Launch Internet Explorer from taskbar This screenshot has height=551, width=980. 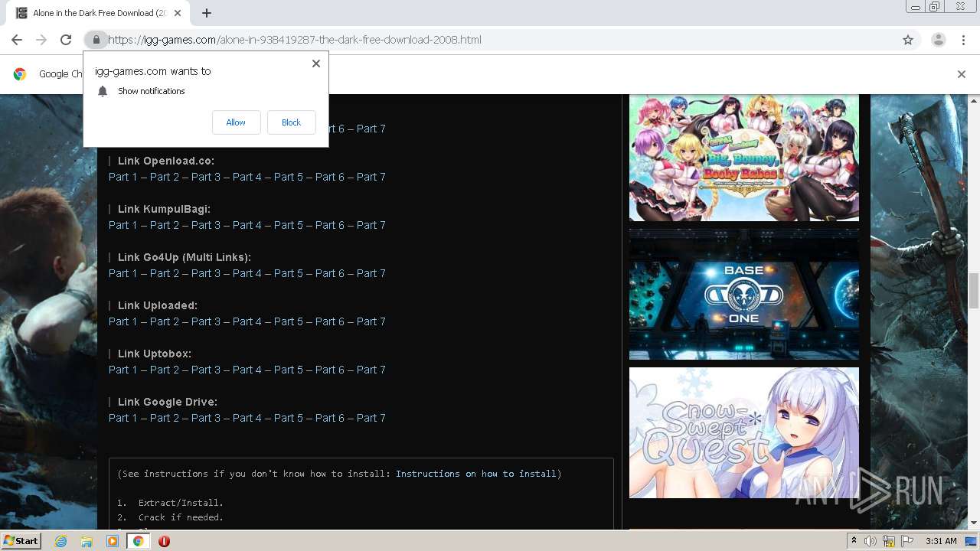point(60,541)
